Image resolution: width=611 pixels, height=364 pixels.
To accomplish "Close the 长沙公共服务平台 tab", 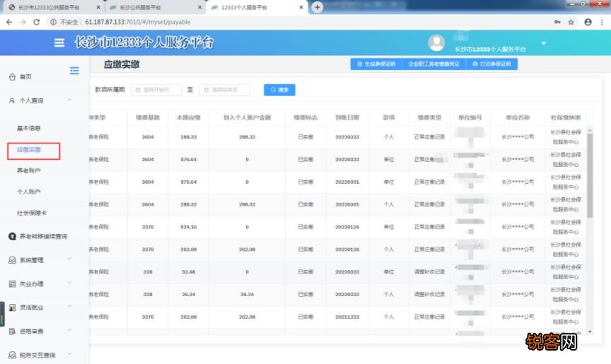I will click(x=199, y=7).
